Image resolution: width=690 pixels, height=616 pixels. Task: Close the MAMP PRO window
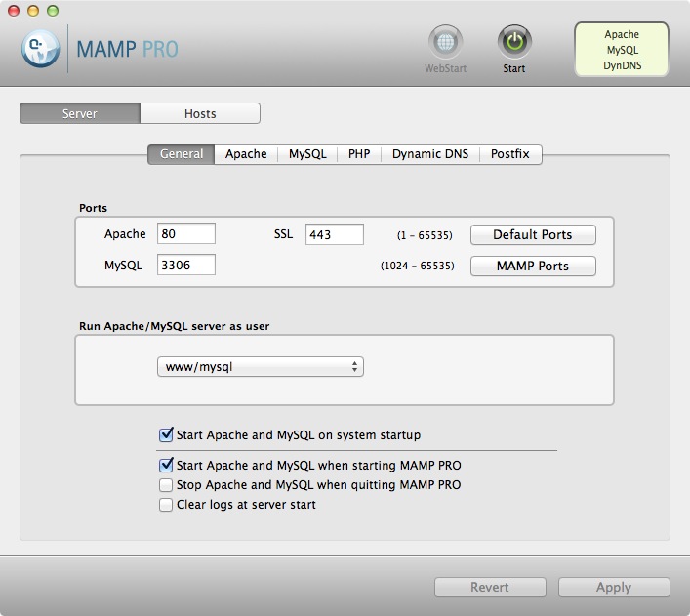coord(14,11)
